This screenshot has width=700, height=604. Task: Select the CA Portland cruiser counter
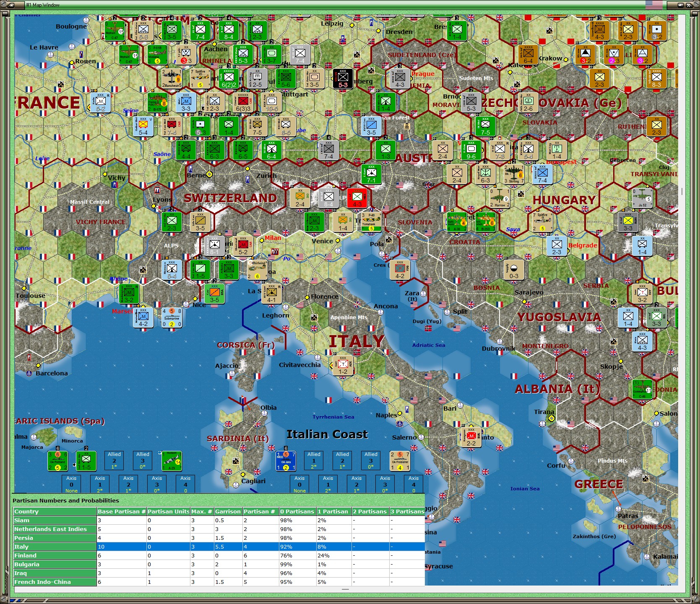[x=57, y=461]
